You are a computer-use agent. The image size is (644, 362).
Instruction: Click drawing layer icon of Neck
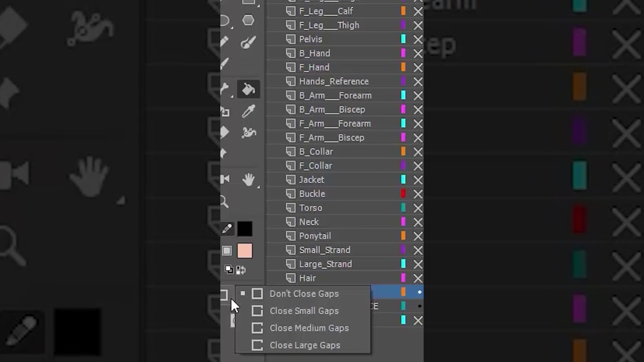pyautogui.click(x=291, y=222)
